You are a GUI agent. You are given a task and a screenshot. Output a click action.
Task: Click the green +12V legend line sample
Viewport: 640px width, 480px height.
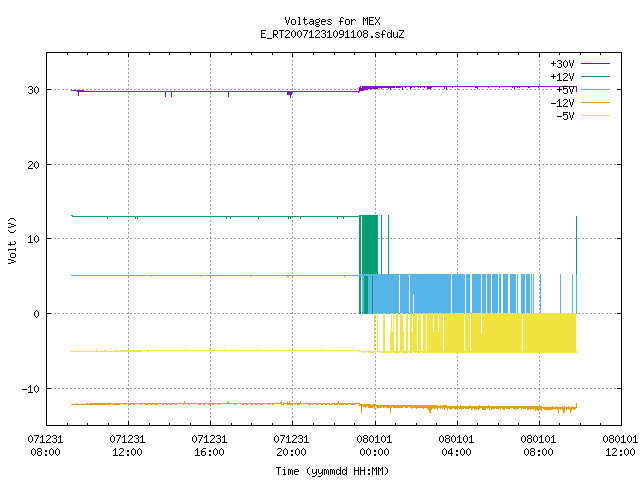pos(595,76)
